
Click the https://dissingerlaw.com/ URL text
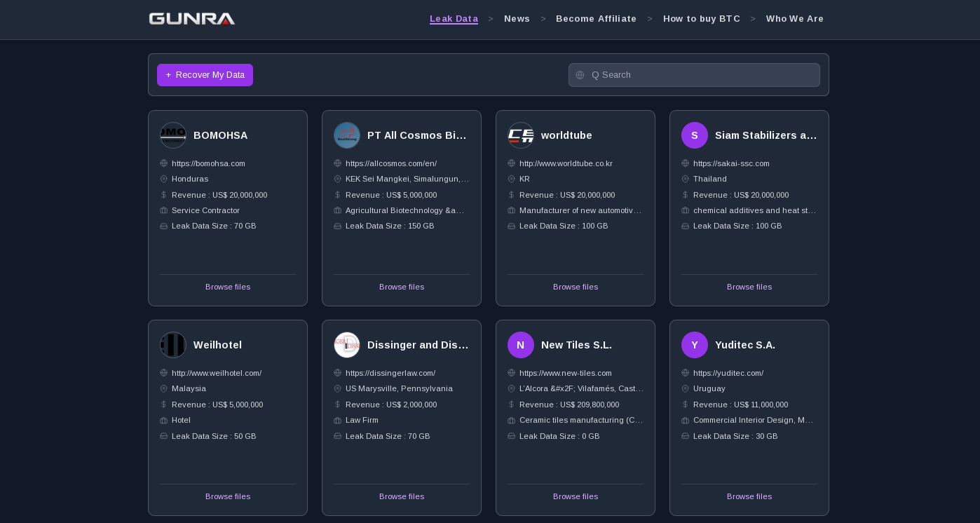390,373
